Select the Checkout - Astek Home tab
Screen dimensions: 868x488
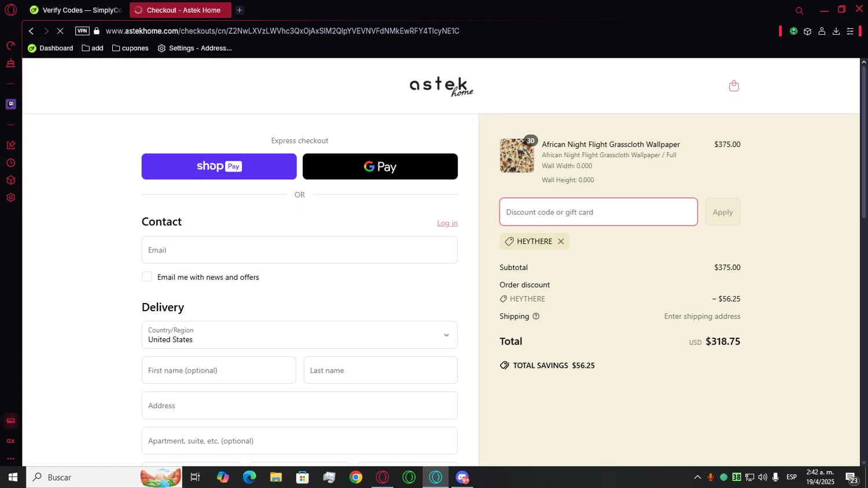(180, 10)
